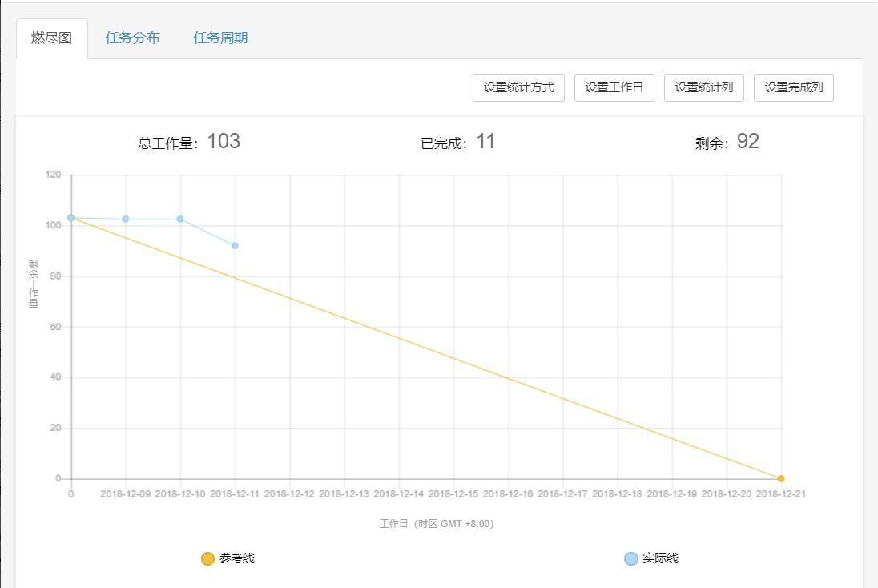Click the 2018-12-12 axis label
This screenshot has width=878, height=588.
coord(289,494)
